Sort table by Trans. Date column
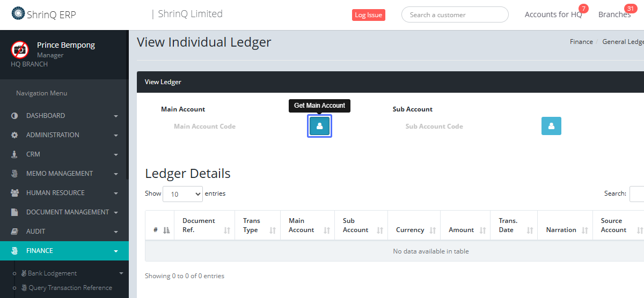 click(x=514, y=225)
